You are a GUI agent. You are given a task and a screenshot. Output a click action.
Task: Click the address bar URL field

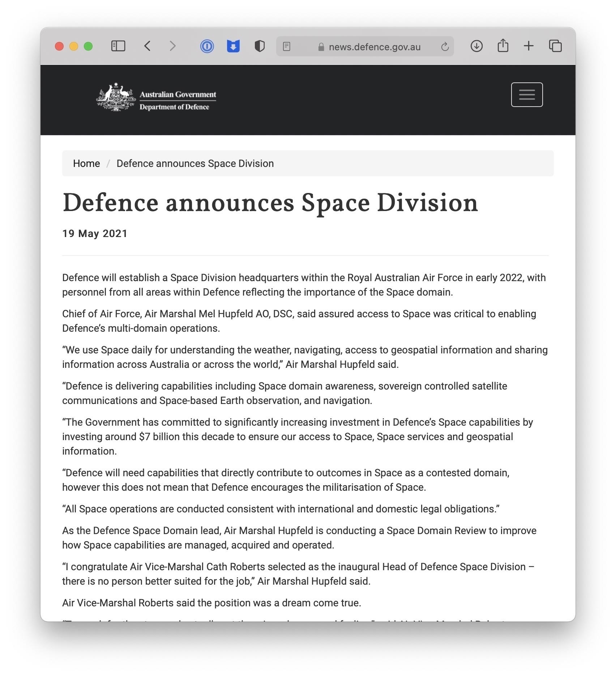click(x=374, y=47)
